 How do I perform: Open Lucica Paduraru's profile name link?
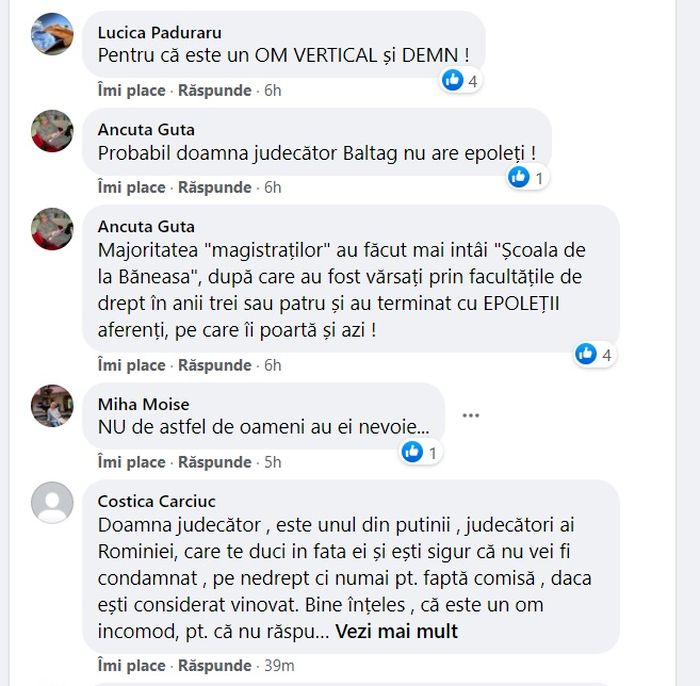point(160,33)
